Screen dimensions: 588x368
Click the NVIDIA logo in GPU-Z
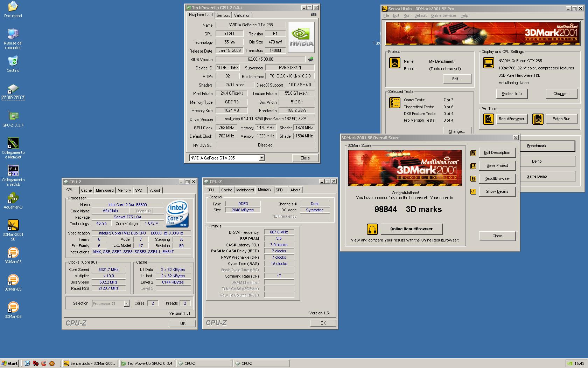click(x=301, y=38)
